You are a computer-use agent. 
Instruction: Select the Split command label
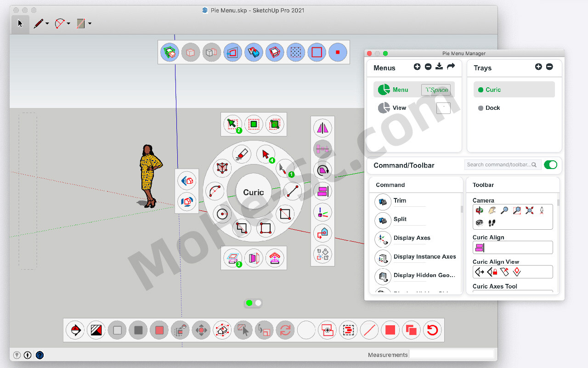point(400,219)
